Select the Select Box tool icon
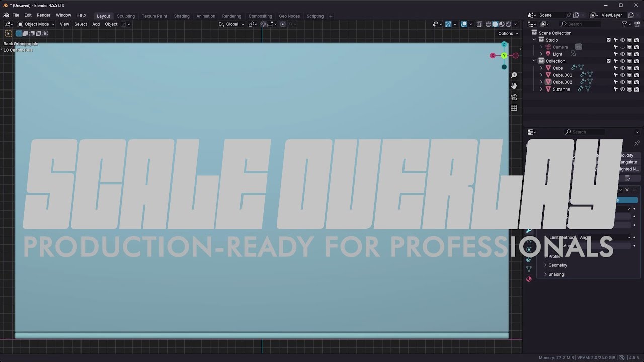Viewport: 644px width, 362px height. tap(8, 34)
